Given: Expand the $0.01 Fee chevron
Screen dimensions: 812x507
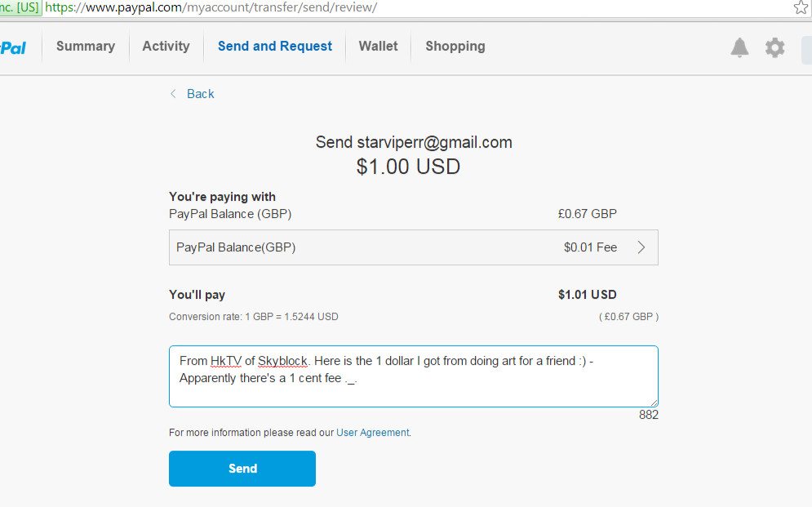Looking at the screenshot, I should pos(641,247).
